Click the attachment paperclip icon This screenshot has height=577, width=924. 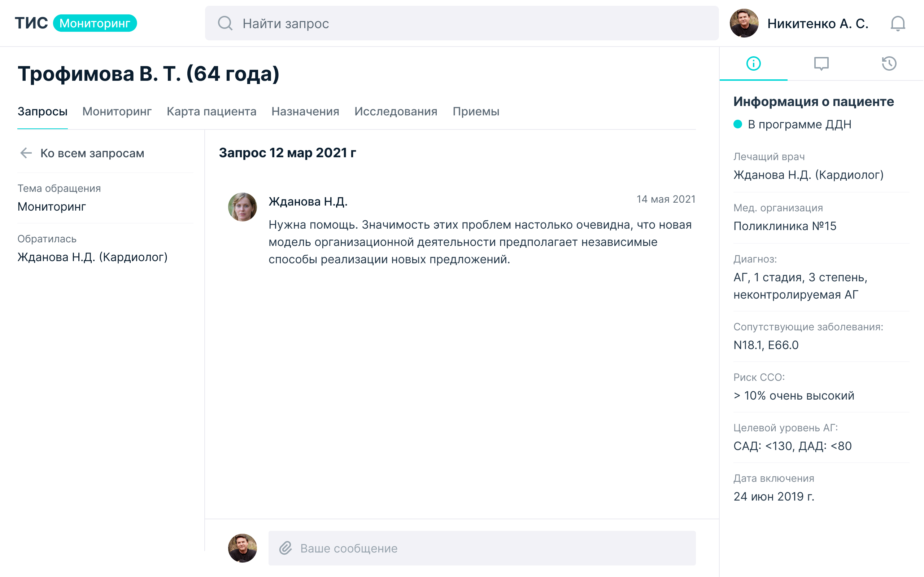point(285,548)
